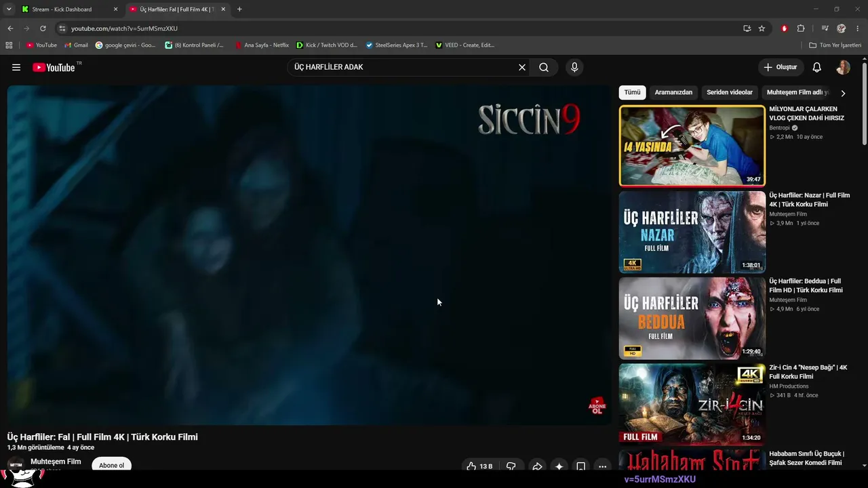Select the Tümü filter chip

[632, 93]
